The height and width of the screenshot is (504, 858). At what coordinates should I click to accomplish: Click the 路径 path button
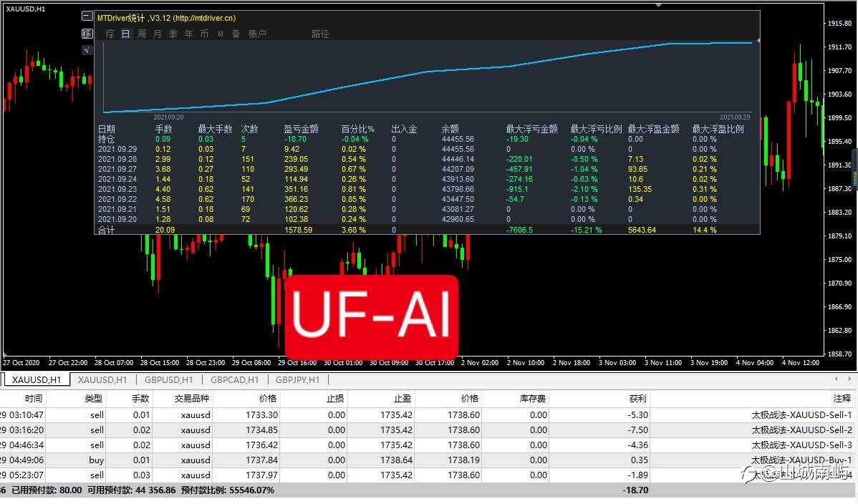point(320,34)
